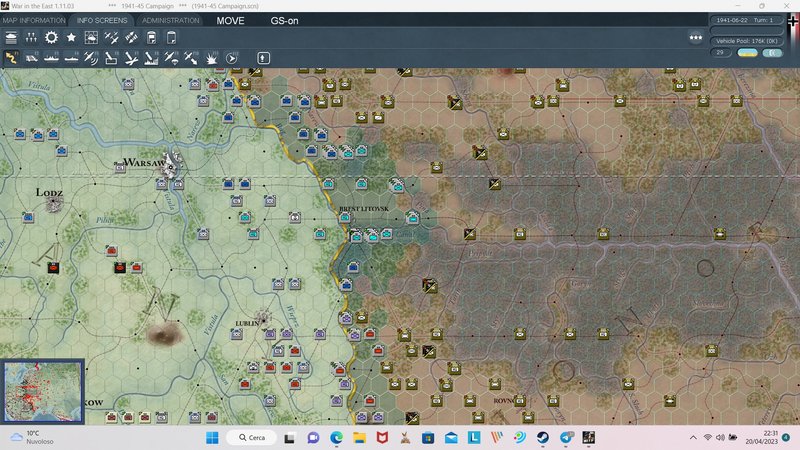Click the MOVE mode label

pos(230,21)
